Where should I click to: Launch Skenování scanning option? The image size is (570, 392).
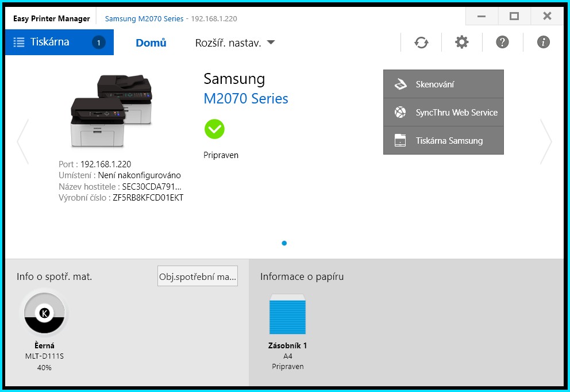pyautogui.click(x=444, y=84)
